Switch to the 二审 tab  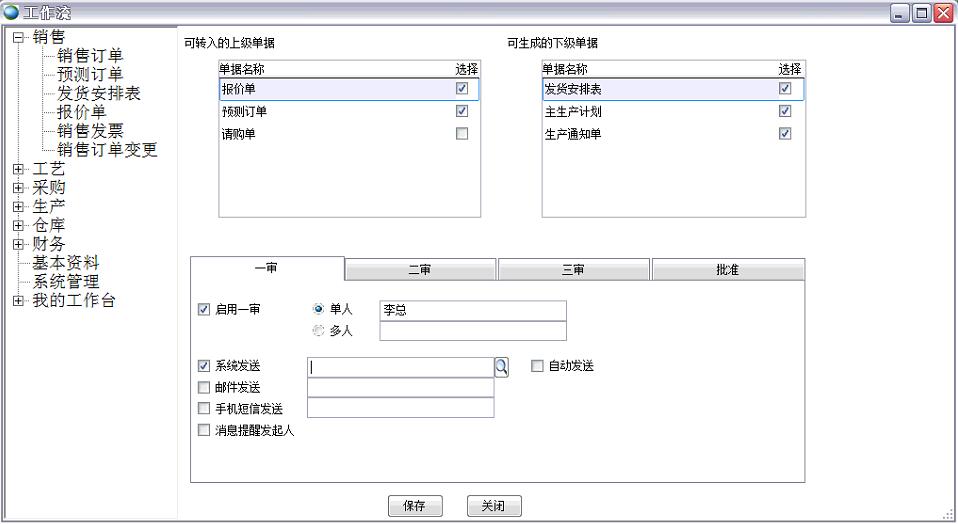point(420,271)
